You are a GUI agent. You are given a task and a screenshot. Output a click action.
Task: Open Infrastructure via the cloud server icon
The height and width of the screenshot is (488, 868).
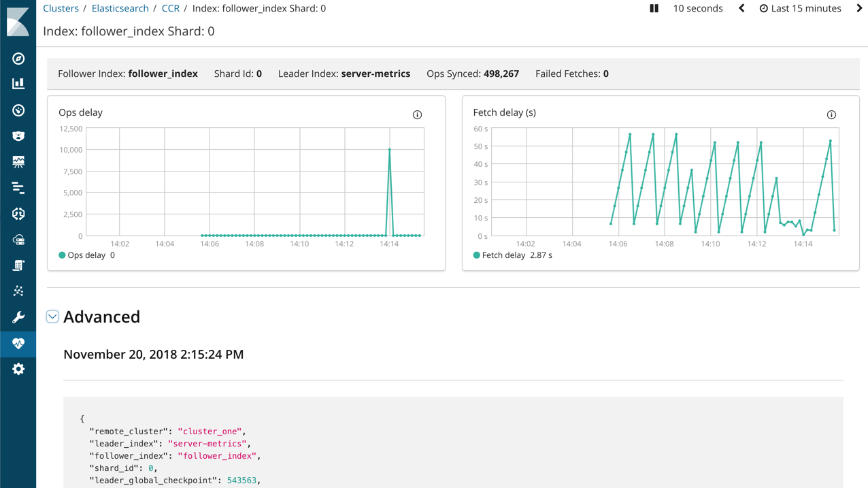click(x=18, y=240)
